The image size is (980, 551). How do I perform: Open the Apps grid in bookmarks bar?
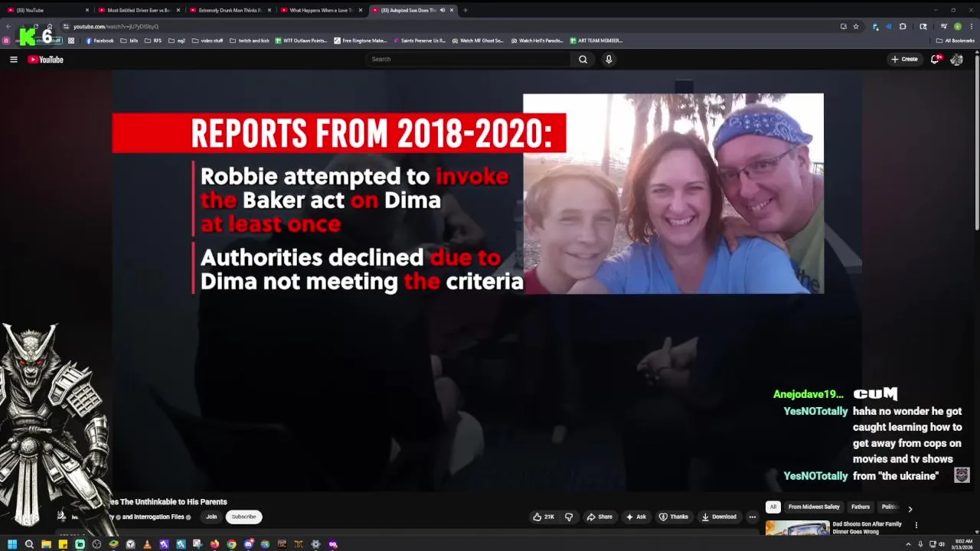[71, 41]
